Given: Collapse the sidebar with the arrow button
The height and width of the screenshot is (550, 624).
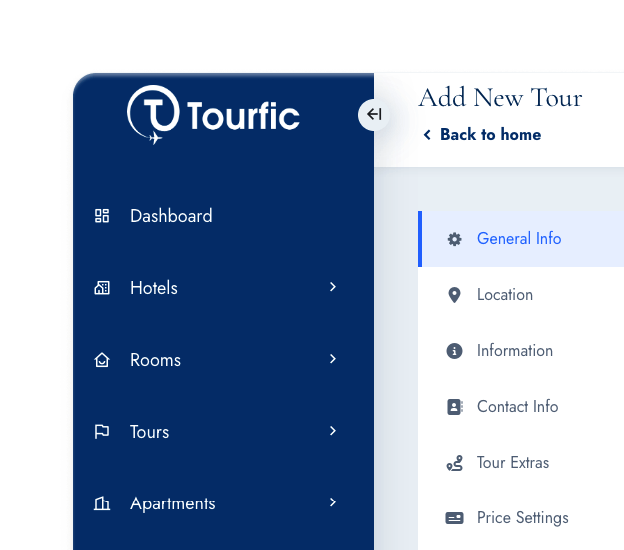Looking at the screenshot, I should pos(373,114).
